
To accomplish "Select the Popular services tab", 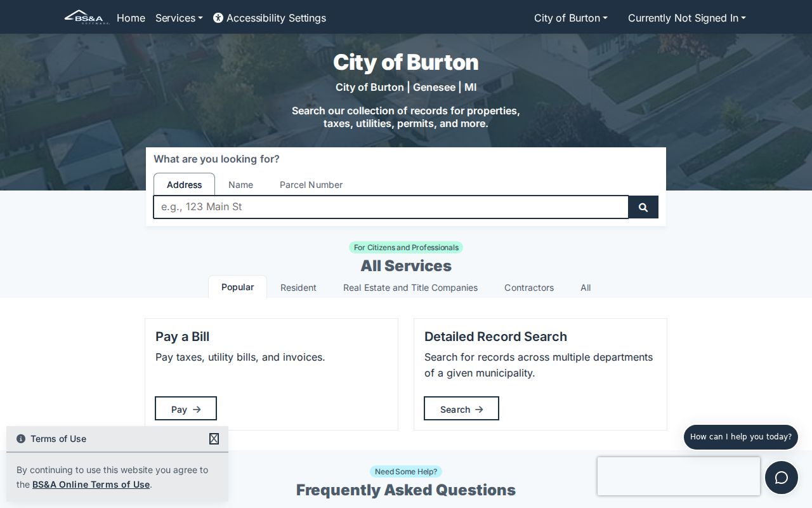I will click(237, 287).
